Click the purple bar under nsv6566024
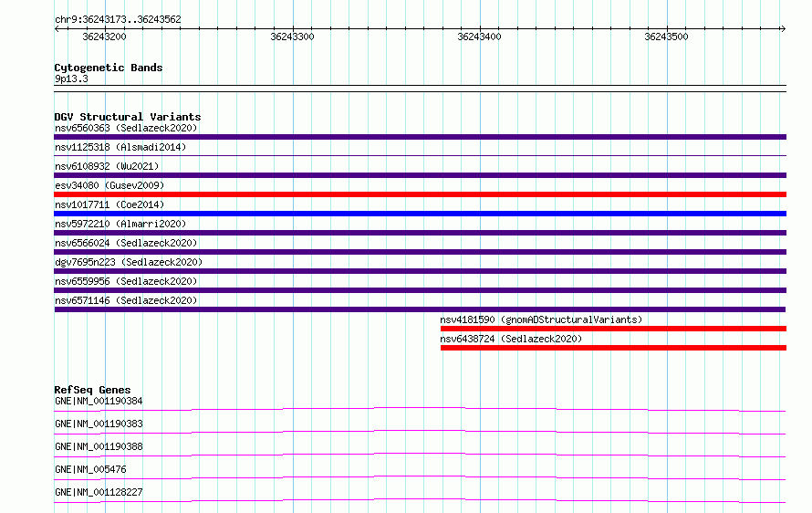The image size is (812, 513). pos(420,252)
